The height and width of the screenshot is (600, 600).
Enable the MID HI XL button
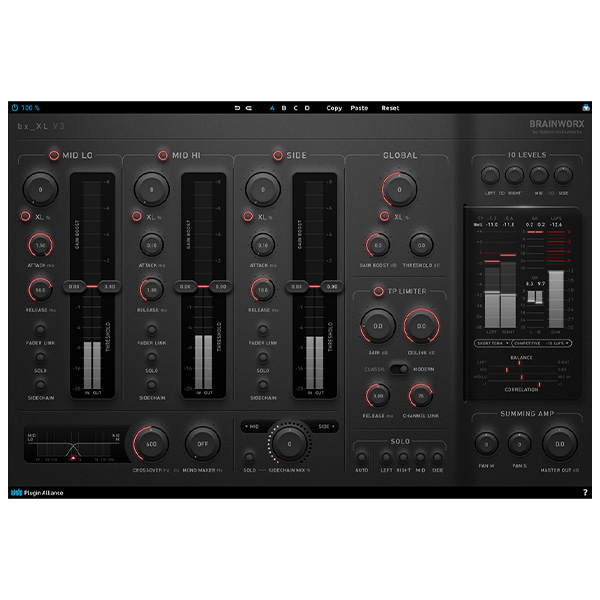click(137, 216)
